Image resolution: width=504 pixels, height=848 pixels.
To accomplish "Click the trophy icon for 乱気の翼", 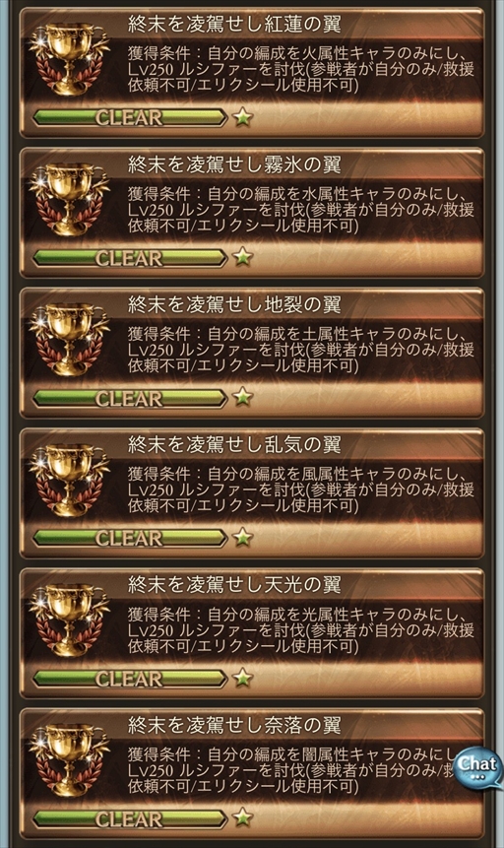I will (69, 480).
